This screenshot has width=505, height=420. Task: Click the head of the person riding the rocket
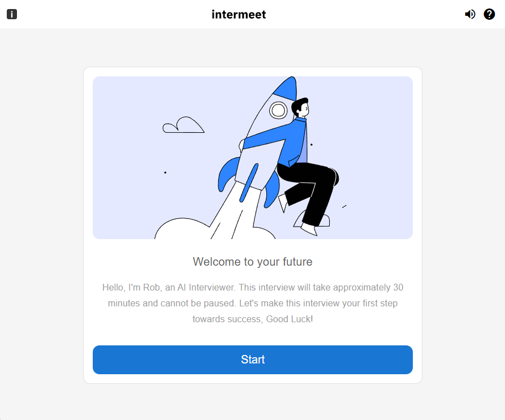click(300, 107)
